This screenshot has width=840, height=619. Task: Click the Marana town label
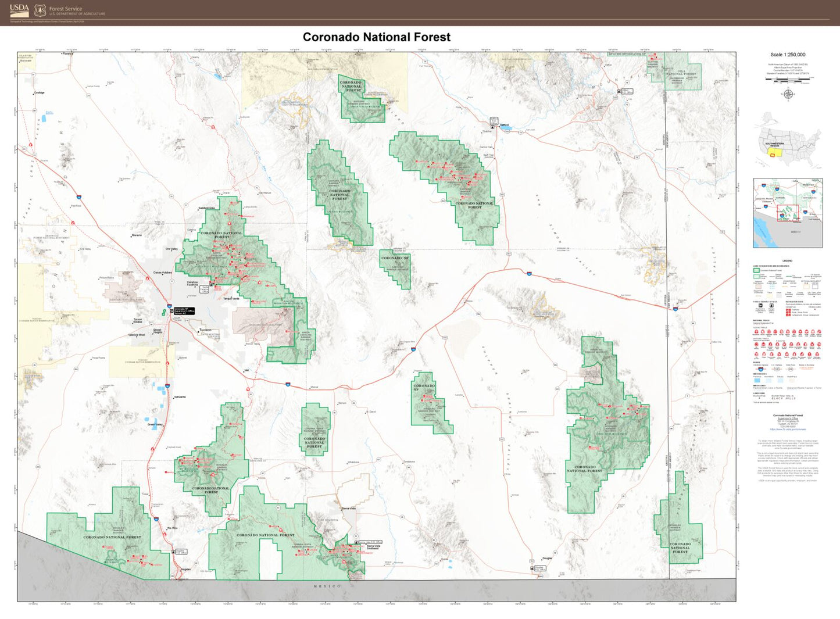137,235
